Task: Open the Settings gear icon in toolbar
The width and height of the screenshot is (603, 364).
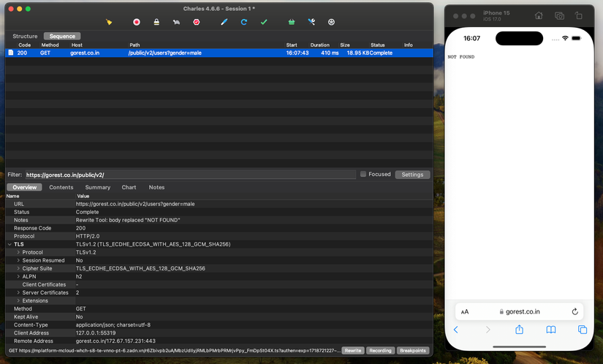Action: [x=331, y=22]
